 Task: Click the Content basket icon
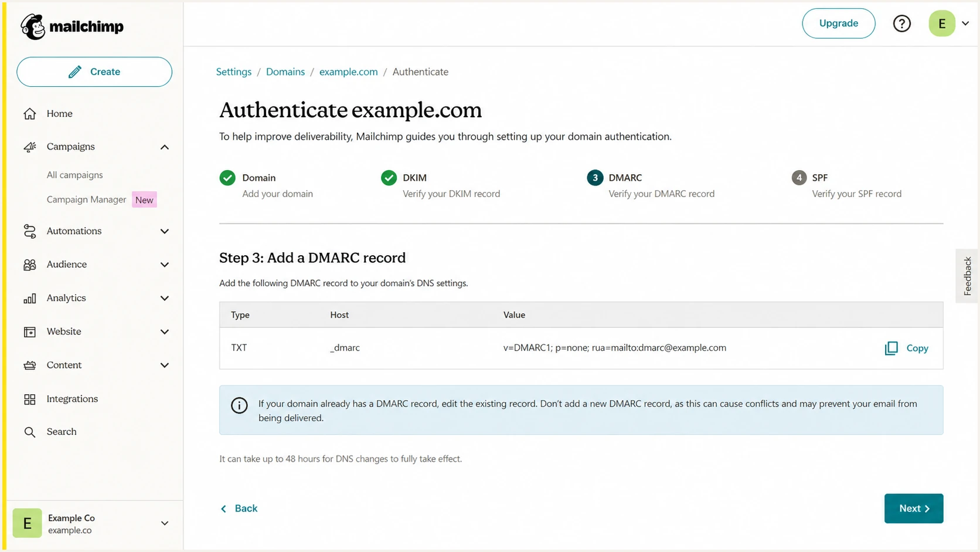click(x=30, y=365)
